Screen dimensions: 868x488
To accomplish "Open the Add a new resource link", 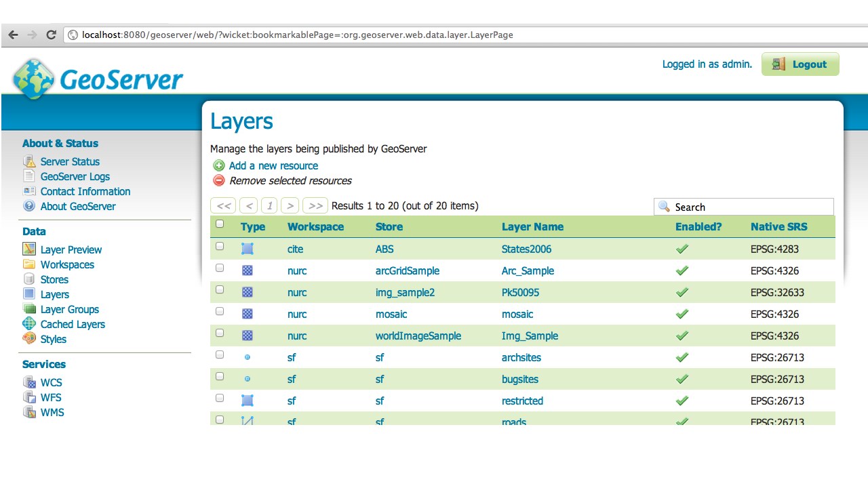I will [x=273, y=165].
